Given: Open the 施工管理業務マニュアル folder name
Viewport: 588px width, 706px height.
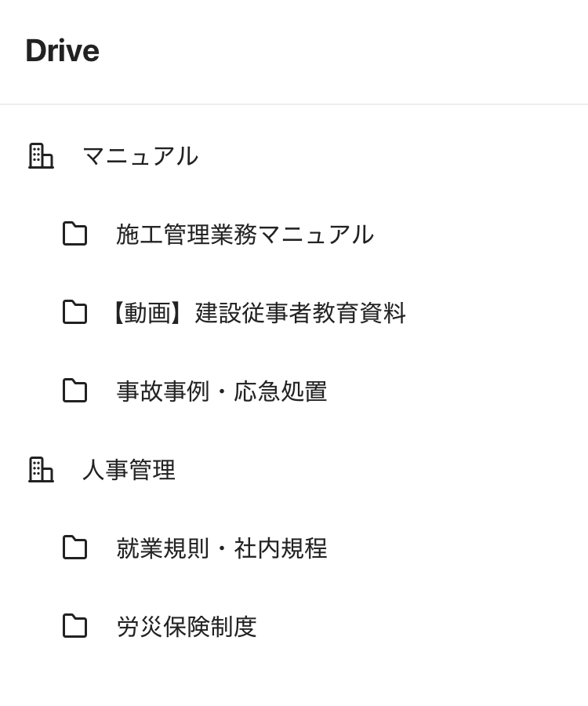Looking at the screenshot, I should coord(245,234).
